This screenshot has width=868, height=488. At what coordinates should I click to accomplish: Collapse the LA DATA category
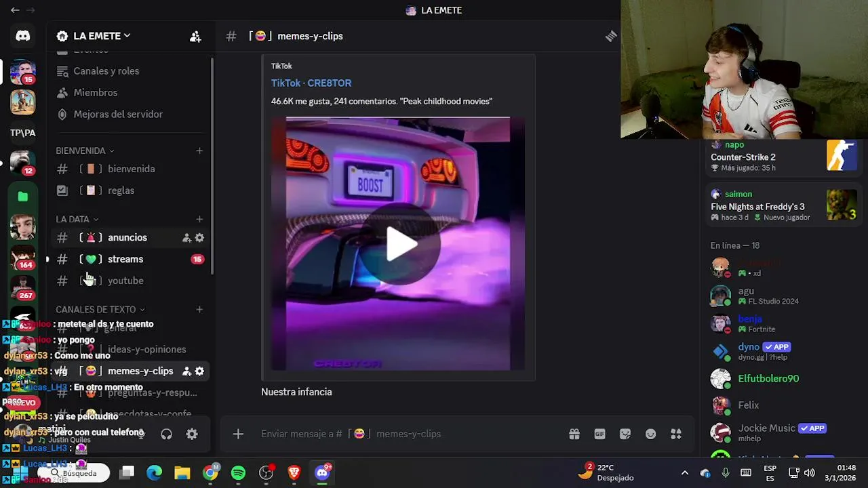[77, 219]
